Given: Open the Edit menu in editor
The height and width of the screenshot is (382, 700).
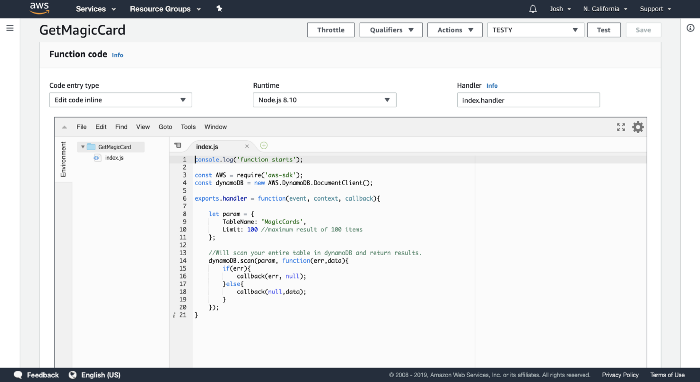Looking at the screenshot, I should tap(101, 127).
